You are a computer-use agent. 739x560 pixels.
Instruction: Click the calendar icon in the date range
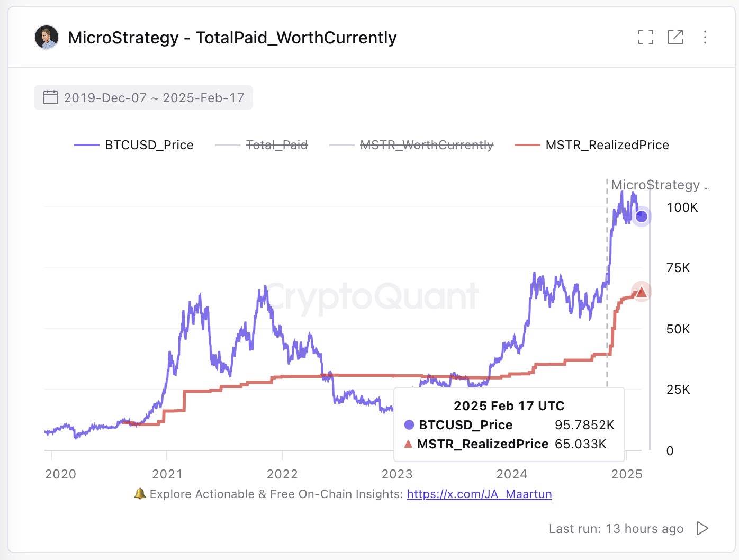click(51, 97)
